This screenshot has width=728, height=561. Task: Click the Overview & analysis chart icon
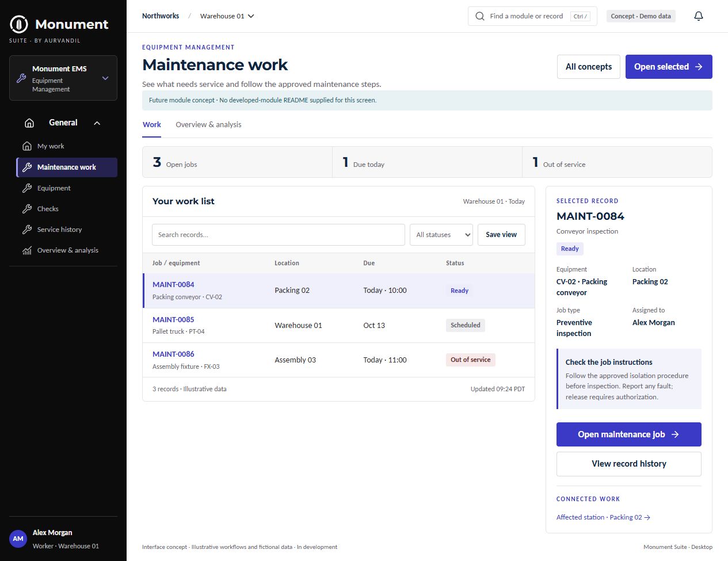27,250
